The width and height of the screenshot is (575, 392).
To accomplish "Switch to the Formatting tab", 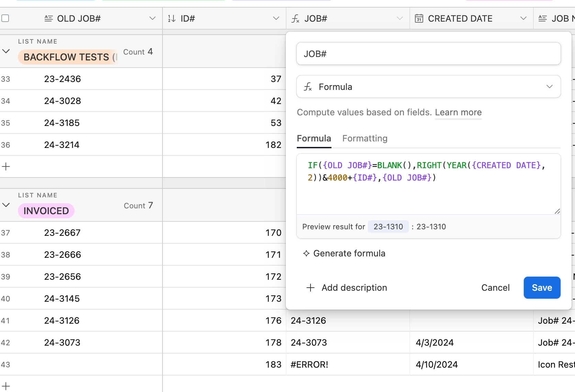I will point(365,138).
